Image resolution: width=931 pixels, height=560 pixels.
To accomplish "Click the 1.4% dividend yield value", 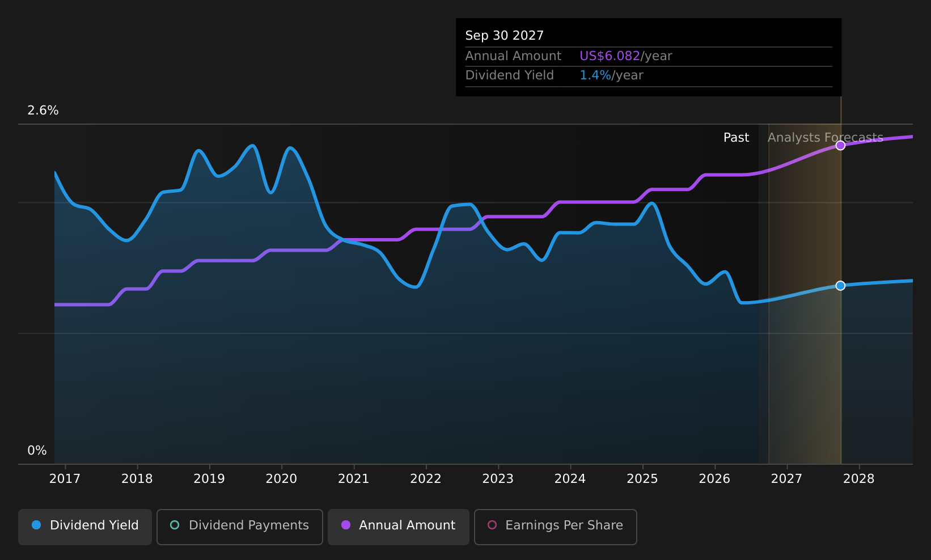I will click(595, 75).
